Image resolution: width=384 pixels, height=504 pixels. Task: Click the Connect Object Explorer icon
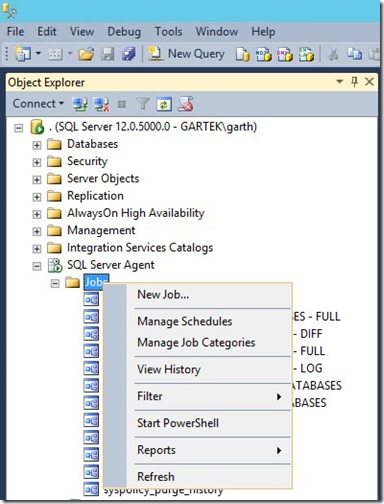pyautogui.click(x=80, y=104)
